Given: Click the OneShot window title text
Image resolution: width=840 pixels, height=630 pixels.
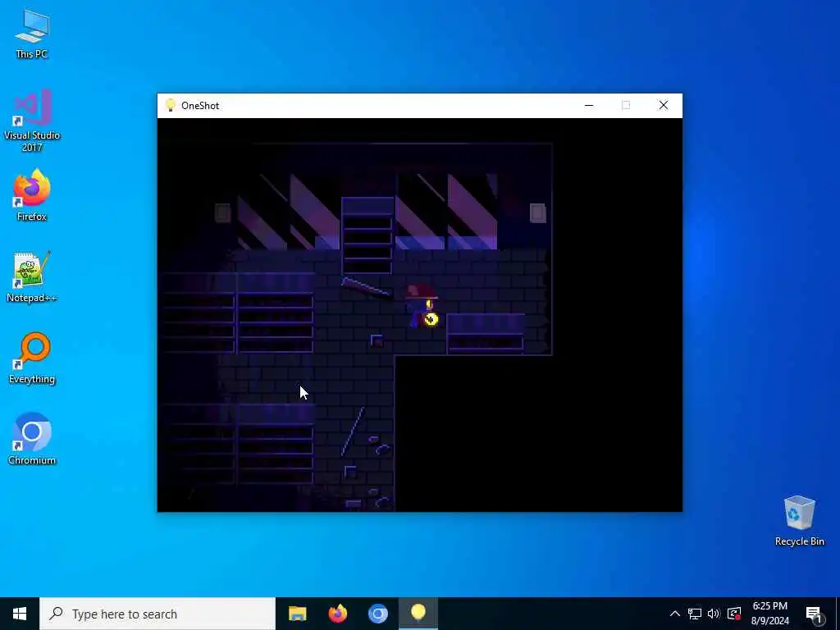Looking at the screenshot, I should (x=200, y=106).
